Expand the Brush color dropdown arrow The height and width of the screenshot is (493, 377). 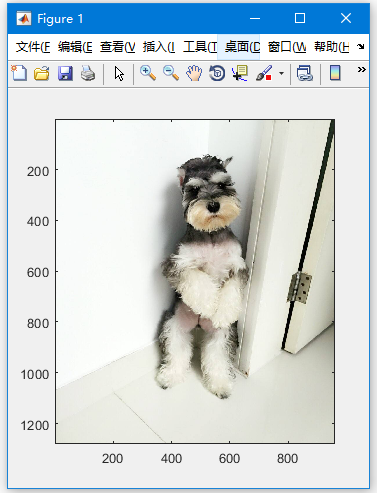(281, 73)
